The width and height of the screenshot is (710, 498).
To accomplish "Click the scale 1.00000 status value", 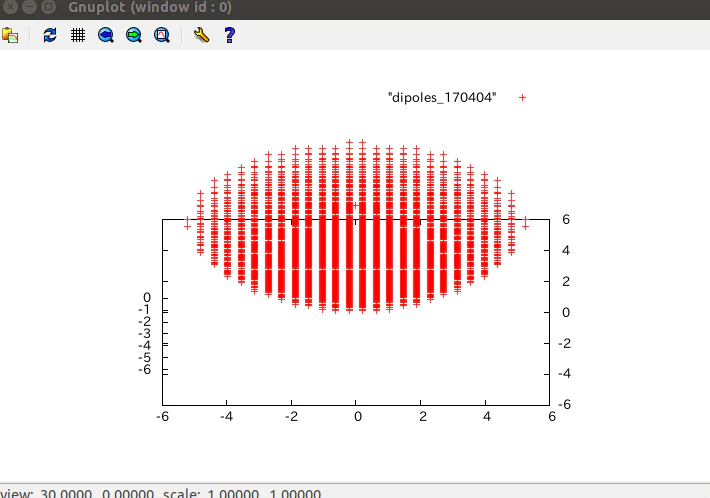I will coord(233,493).
